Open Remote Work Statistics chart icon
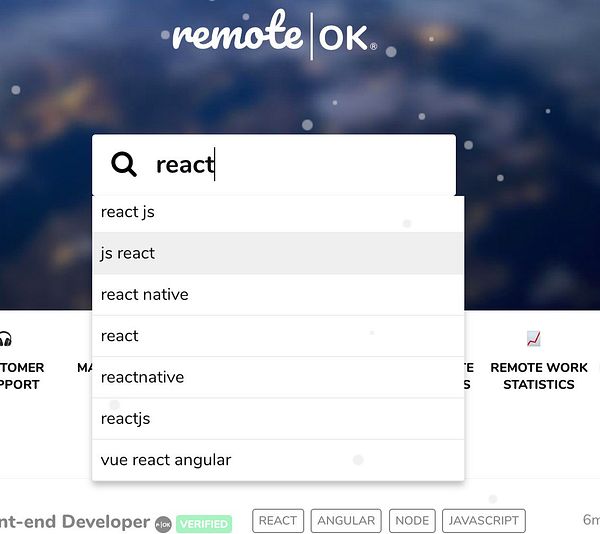Viewport: 600px width, 534px height. pyautogui.click(x=533, y=339)
